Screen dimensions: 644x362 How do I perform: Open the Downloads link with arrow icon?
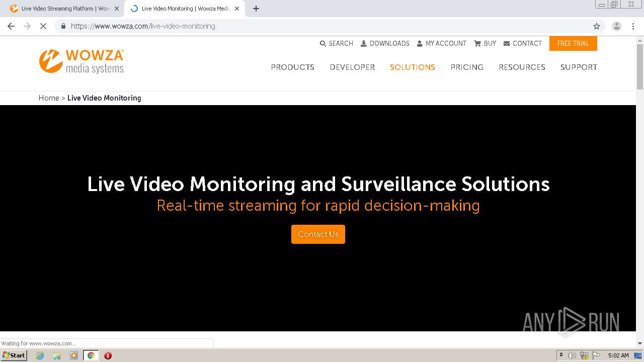[x=385, y=44]
